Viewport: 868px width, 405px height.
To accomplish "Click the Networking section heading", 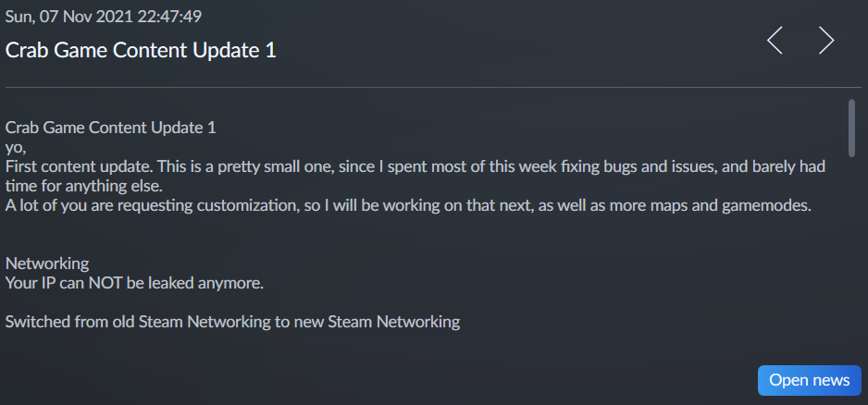I will coord(47,264).
